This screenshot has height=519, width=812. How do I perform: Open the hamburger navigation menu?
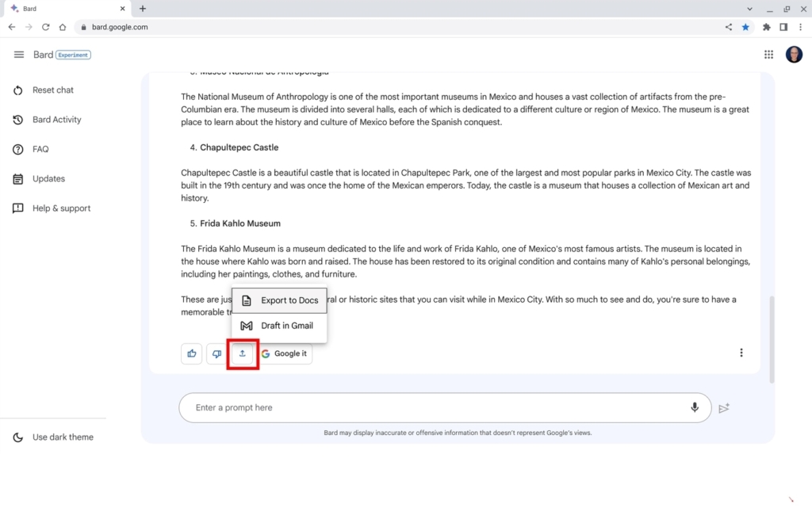point(18,54)
